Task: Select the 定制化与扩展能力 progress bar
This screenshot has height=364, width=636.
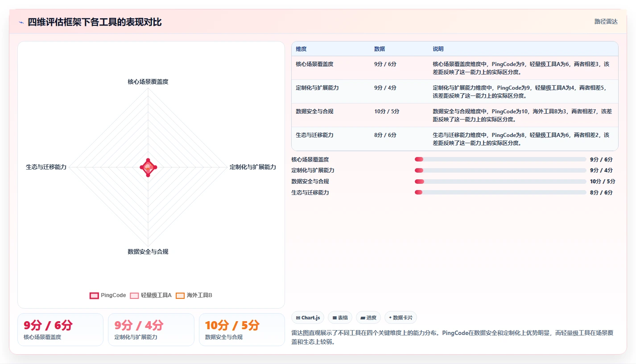Action: tap(500, 170)
